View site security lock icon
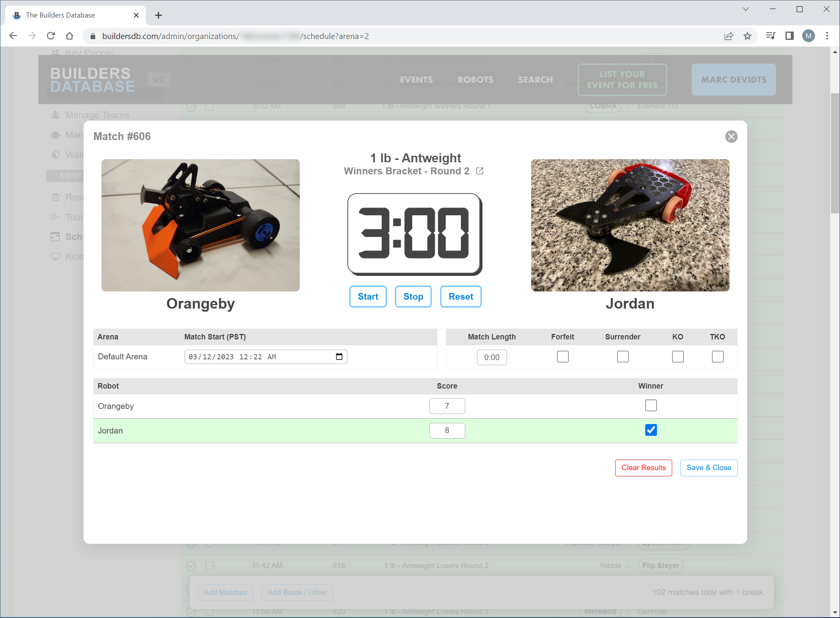The width and height of the screenshot is (840, 618). 93,36
